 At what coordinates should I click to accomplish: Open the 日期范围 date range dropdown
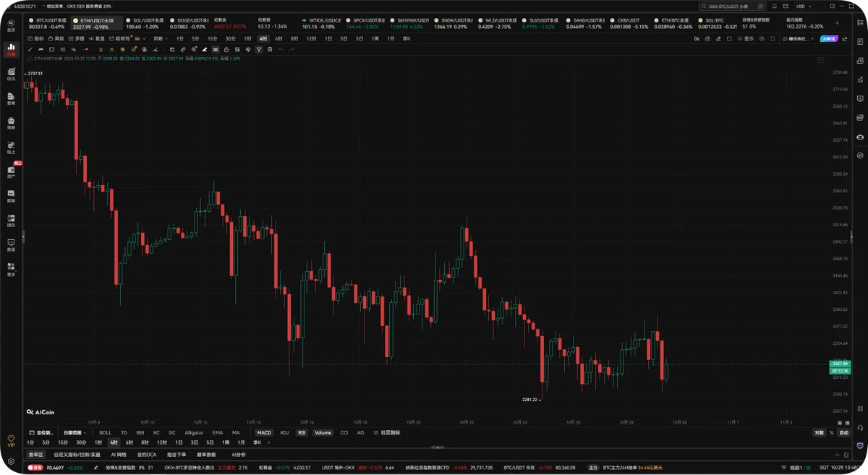pyautogui.click(x=73, y=432)
